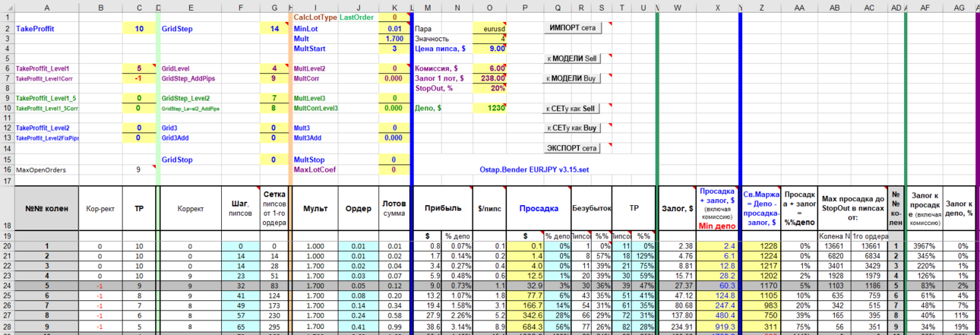
Task: Select column A header
Action: coord(47,7)
